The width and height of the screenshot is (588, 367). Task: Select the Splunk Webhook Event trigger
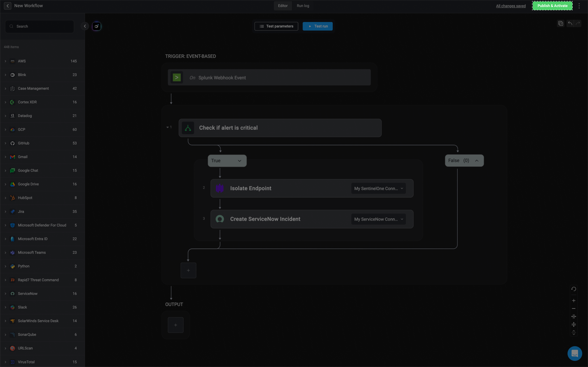pos(269,77)
